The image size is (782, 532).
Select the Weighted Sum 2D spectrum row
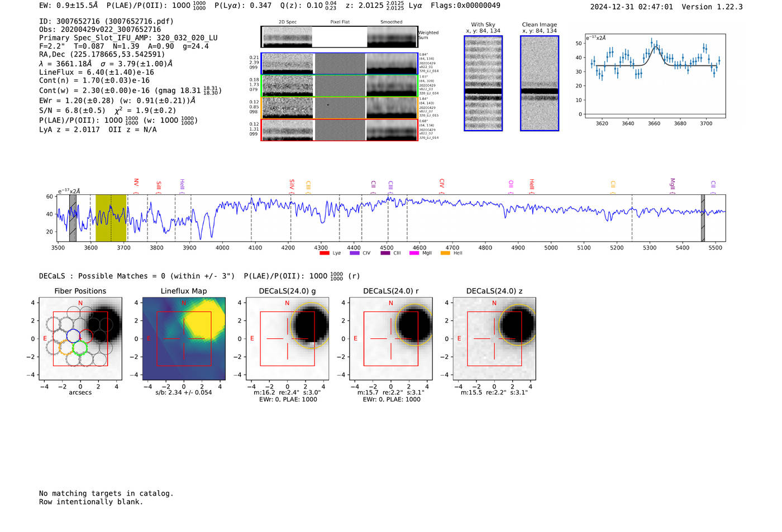[x=340, y=37]
